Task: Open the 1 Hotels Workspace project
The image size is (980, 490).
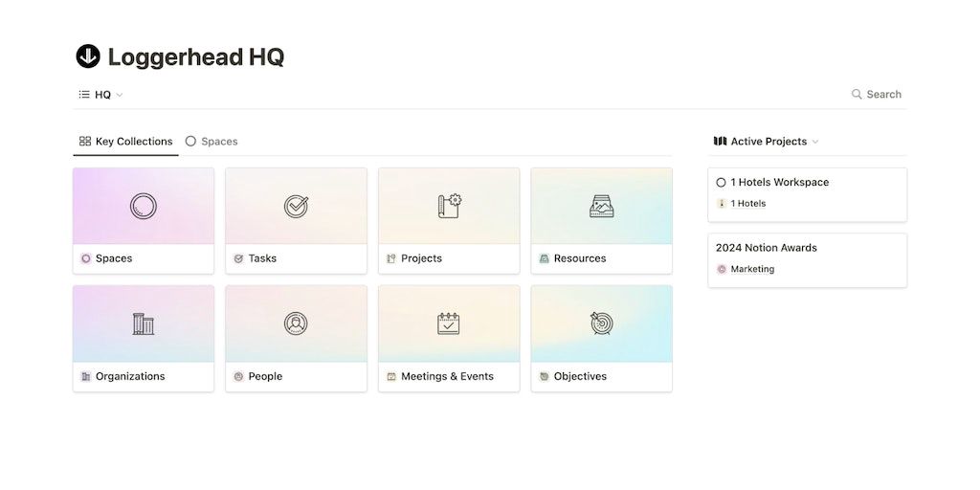Action: pyautogui.click(x=808, y=194)
